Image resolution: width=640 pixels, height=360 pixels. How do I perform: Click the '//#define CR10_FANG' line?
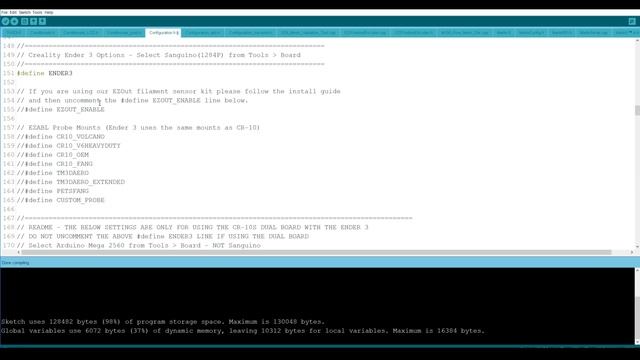tap(55, 164)
